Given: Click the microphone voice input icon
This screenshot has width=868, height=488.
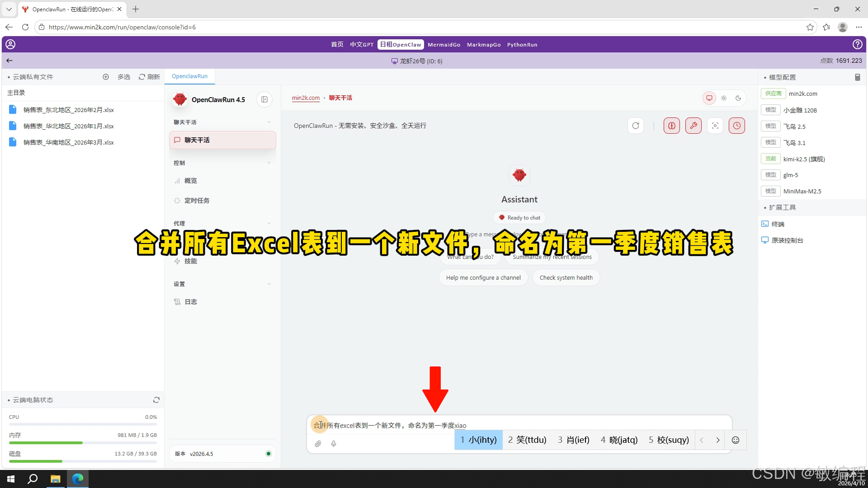Looking at the screenshot, I should [x=334, y=444].
